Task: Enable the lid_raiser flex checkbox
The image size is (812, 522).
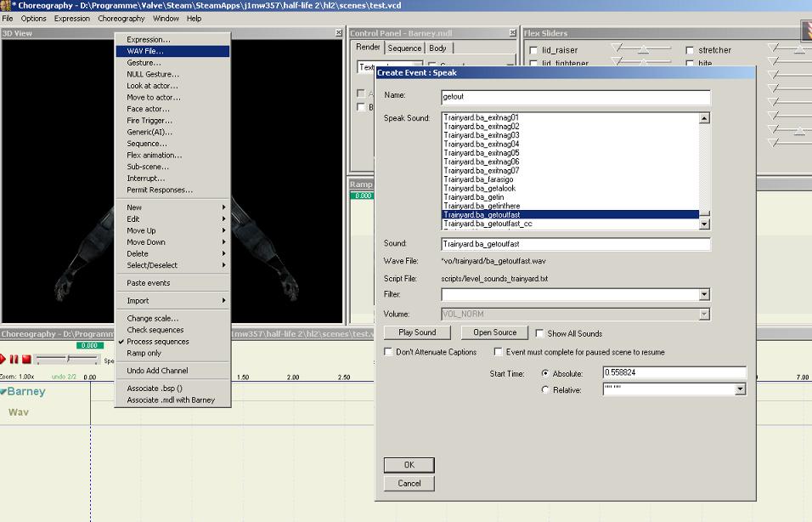Action: click(533, 50)
